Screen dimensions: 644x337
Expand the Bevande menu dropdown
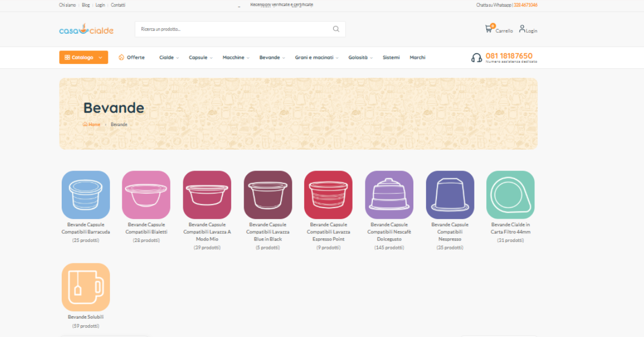[272, 57]
